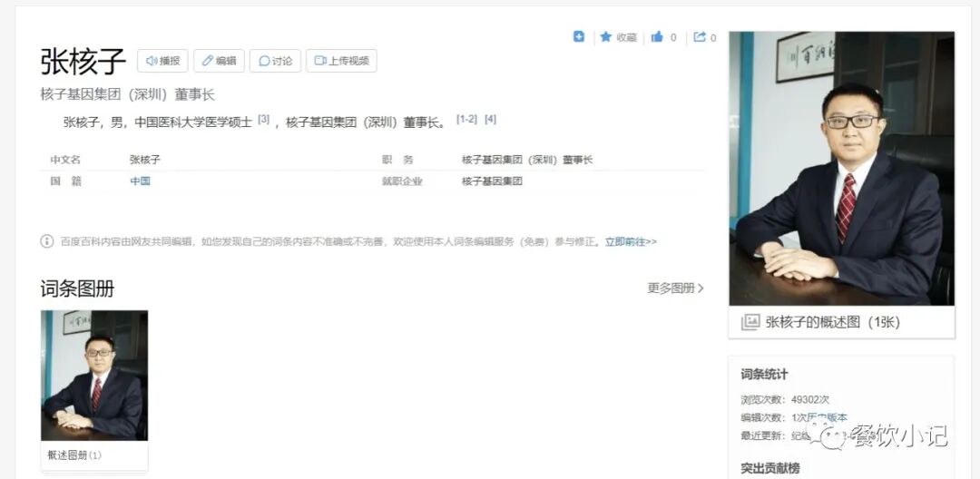Viewport: 980px width, 479px height.
Task: Click the 中国 nationality link
Action: click(x=140, y=181)
